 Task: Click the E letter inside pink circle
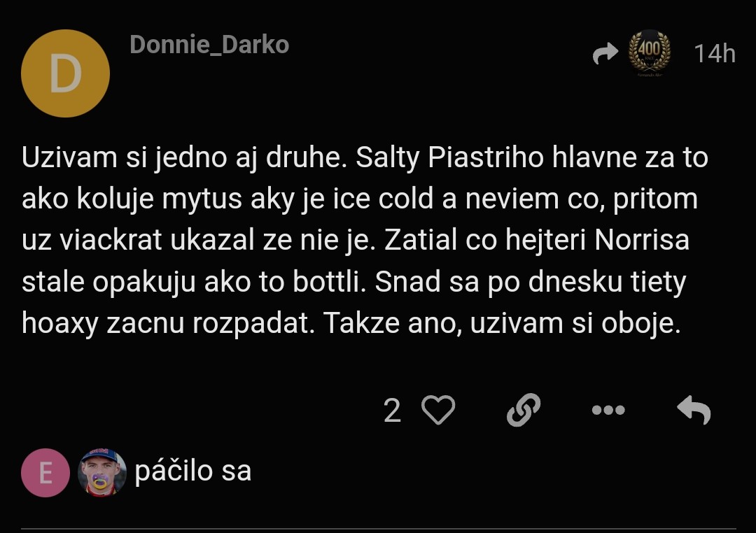[45, 474]
